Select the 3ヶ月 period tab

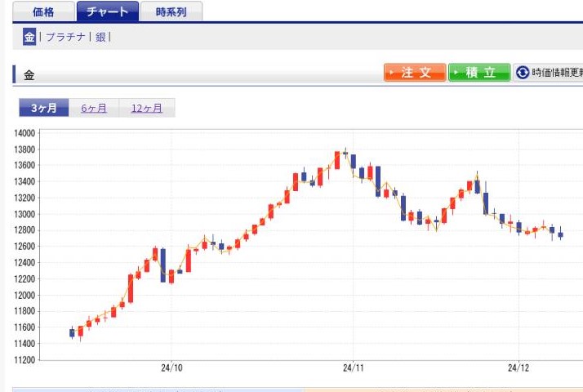44,109
